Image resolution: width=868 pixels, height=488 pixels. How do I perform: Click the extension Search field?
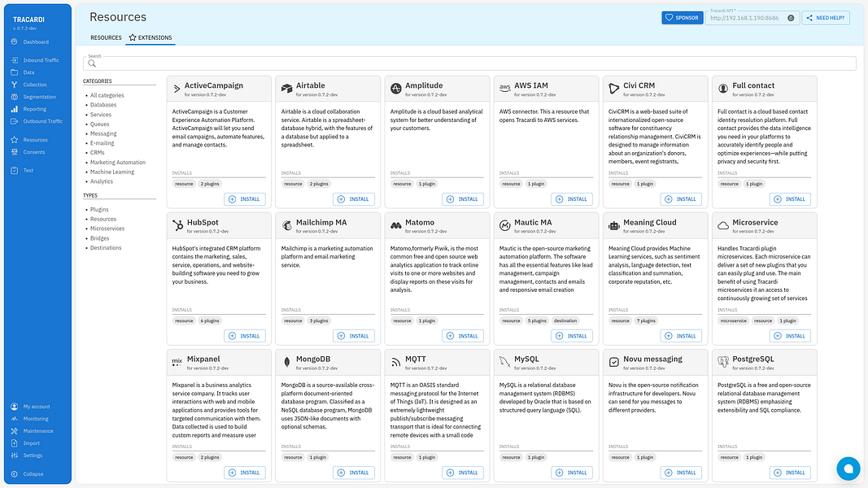point(469,63)
